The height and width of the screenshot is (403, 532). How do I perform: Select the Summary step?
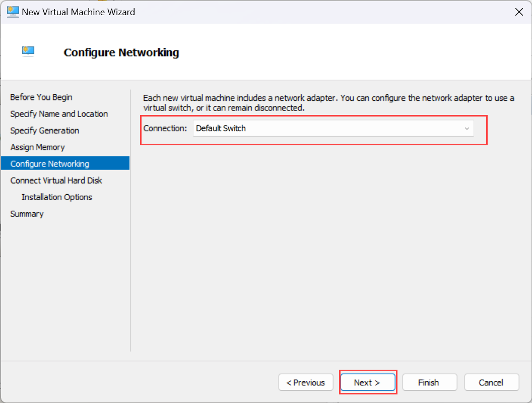[27, 213]
